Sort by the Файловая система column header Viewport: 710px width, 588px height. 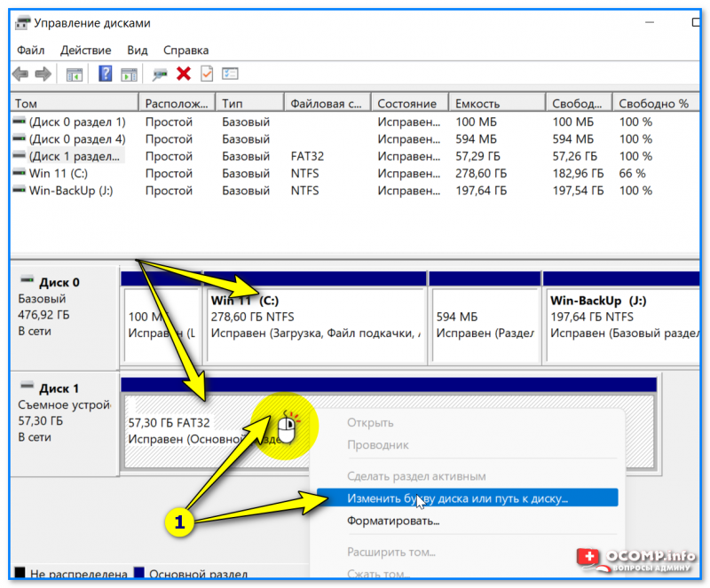[327, 103]
